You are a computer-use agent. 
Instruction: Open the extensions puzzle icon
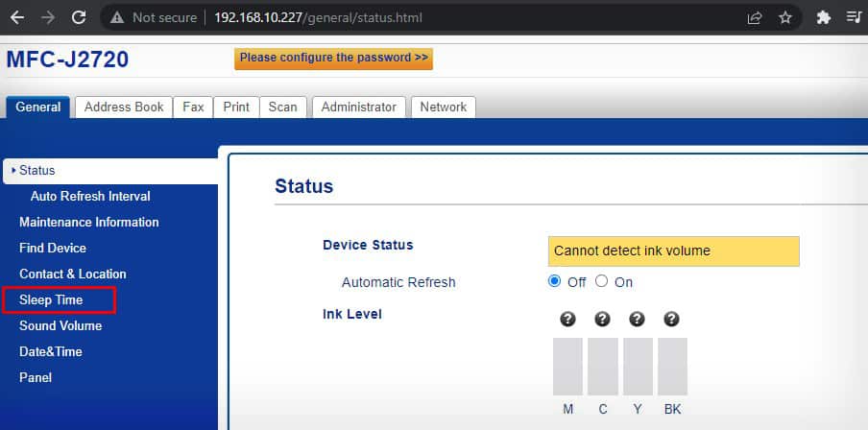coord(823,17)
